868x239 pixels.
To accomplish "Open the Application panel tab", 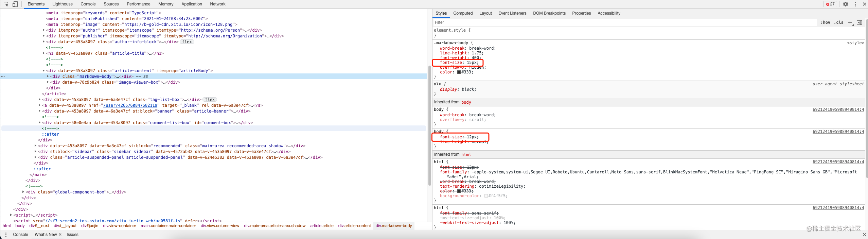I will coord(192,4).
